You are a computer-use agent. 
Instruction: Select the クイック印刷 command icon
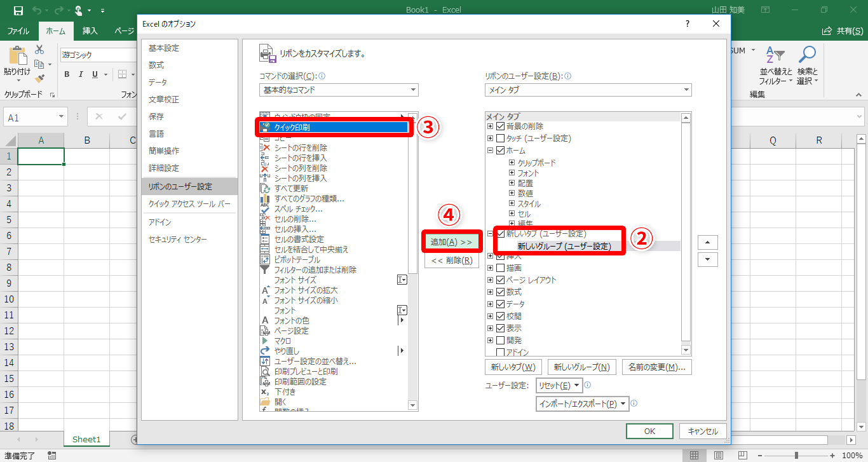click(x=266, y=127)
